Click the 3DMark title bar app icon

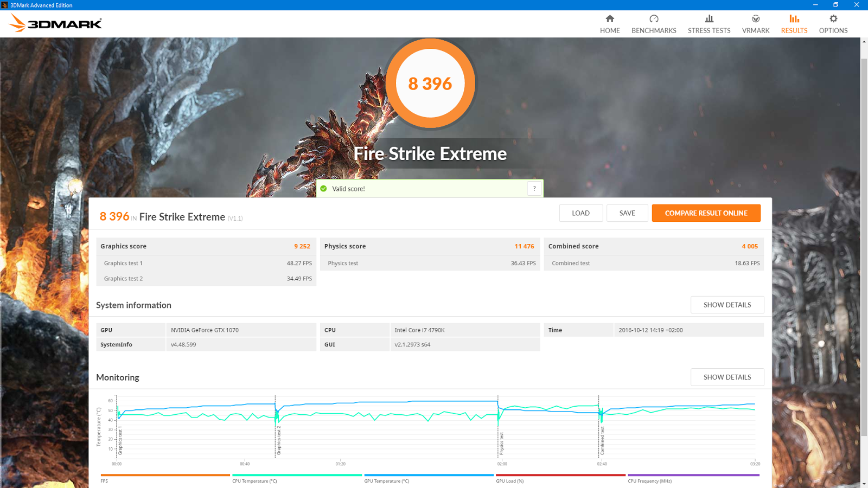(4, 5)
